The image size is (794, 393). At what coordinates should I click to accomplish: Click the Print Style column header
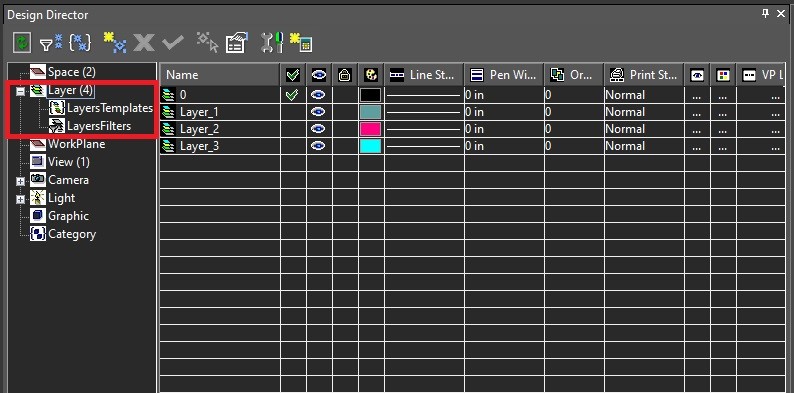tap(644, 75)
